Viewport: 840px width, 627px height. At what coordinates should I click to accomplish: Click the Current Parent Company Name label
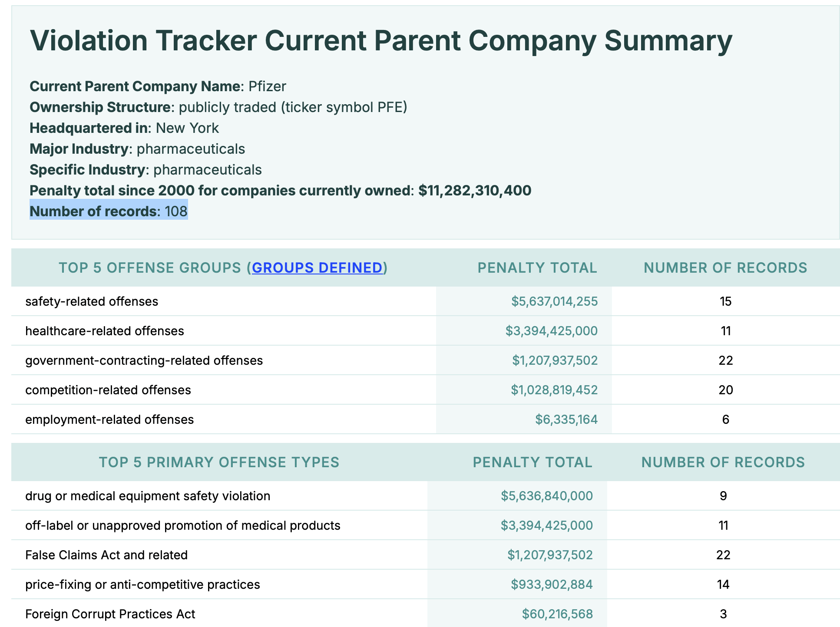135,86
